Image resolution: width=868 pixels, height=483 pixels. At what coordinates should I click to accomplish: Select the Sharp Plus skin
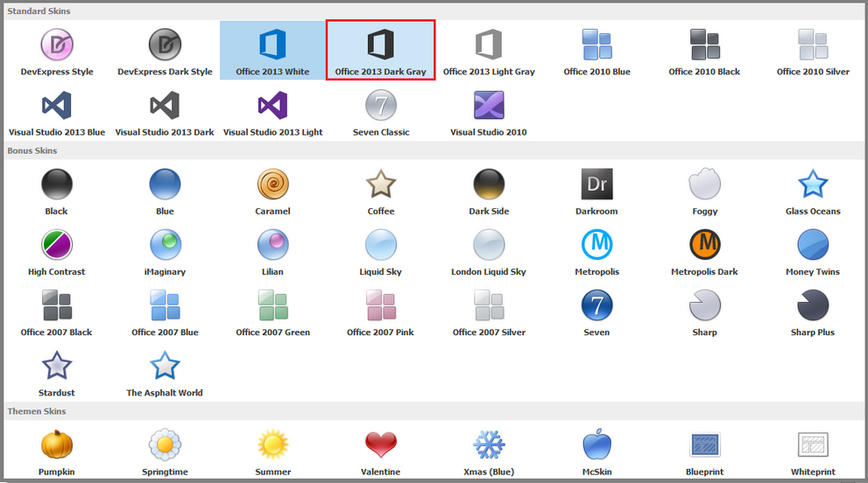coord(813,312)
